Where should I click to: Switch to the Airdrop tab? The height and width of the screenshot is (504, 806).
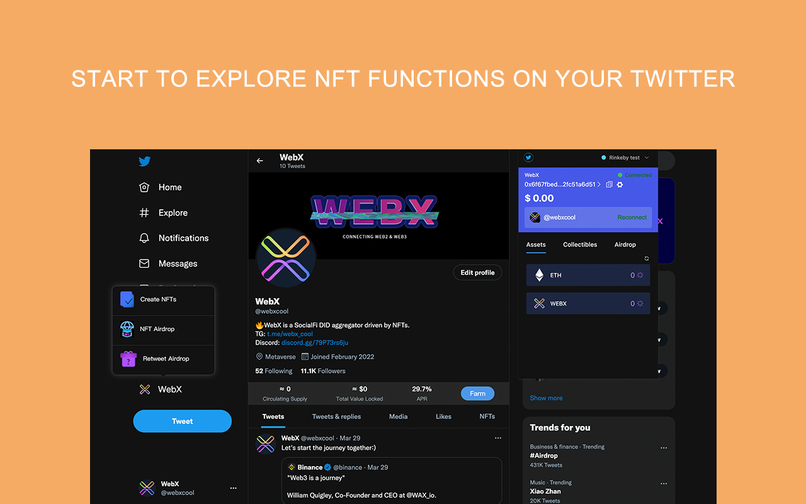point(625,245)
